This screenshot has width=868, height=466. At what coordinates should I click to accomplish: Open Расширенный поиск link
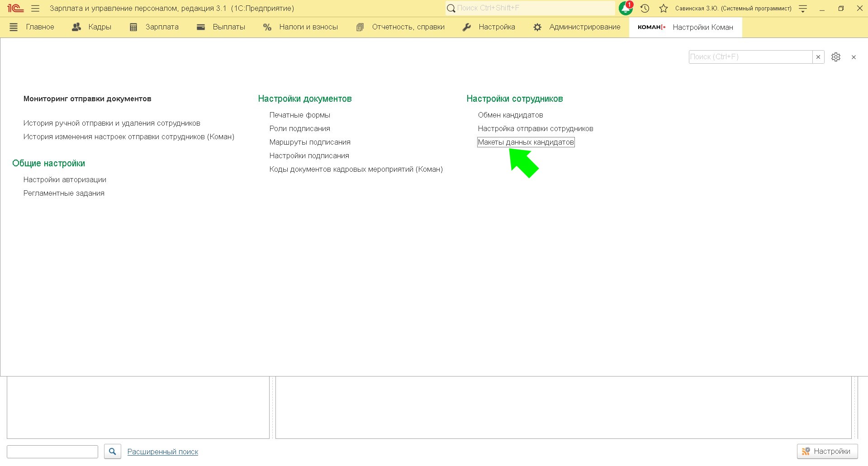point(163,452)
